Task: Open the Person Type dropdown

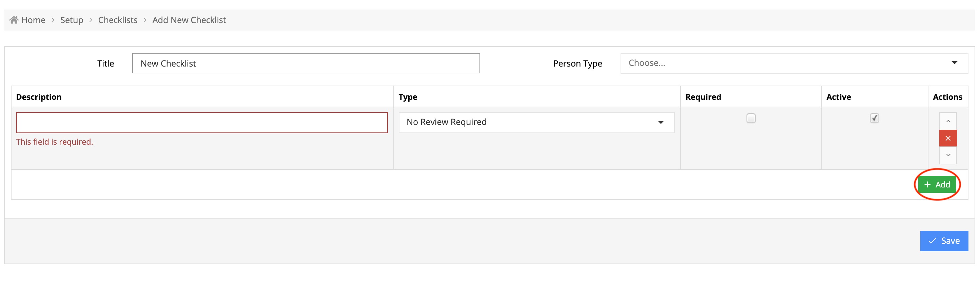Action: tap(794, 63)
